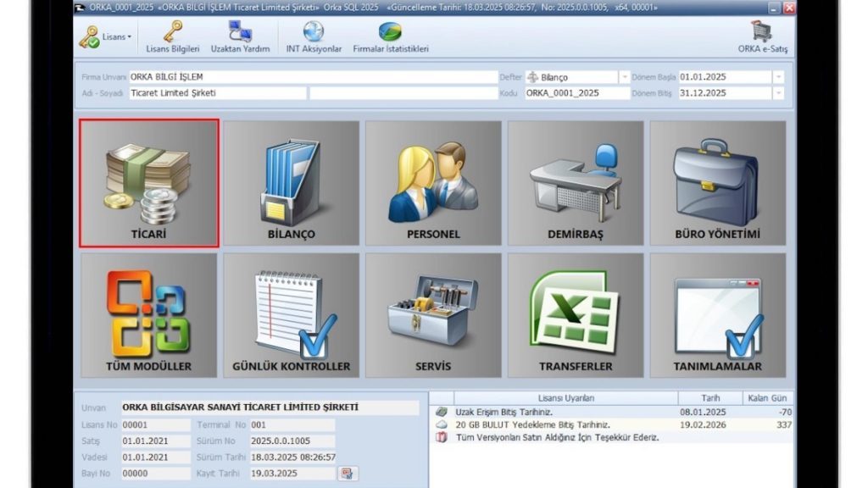Image resolution: width=868 pixels, height=488 pixels.
Task: Open the SERVİS toolbox tile
Action: click(x=433, y=315)
